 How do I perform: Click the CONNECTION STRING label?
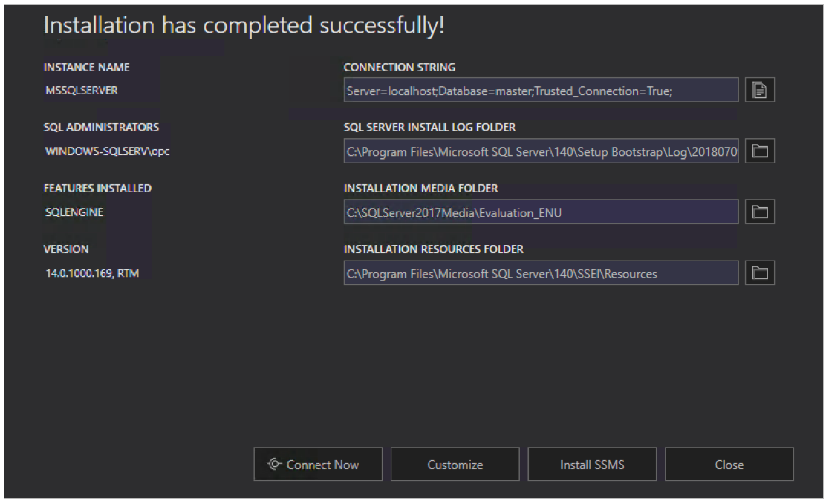point(399,67)
